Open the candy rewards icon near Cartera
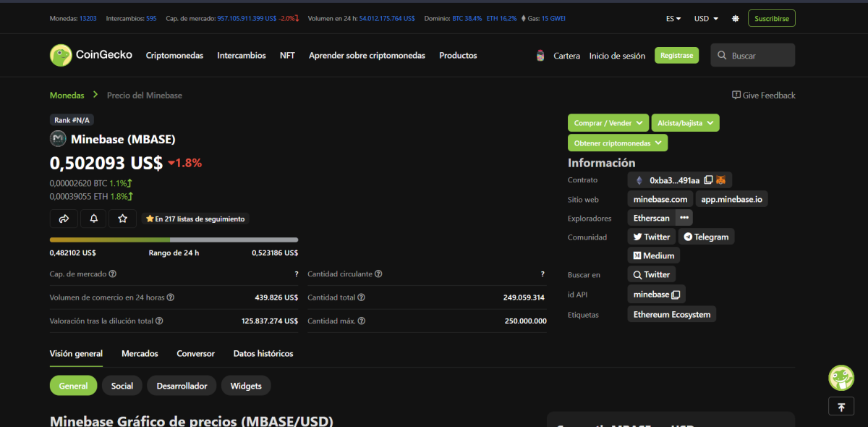Screen dimensions: 868x427 (540, 55)
